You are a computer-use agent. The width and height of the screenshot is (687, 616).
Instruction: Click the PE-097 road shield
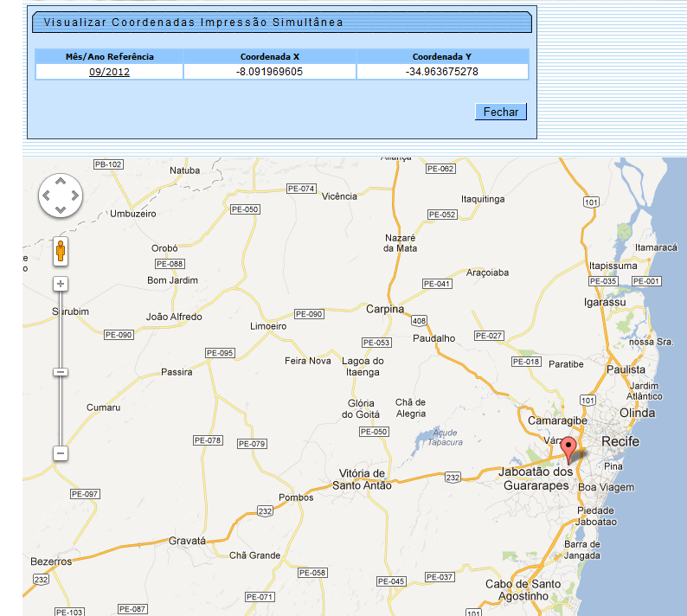(x=85, y=494)
